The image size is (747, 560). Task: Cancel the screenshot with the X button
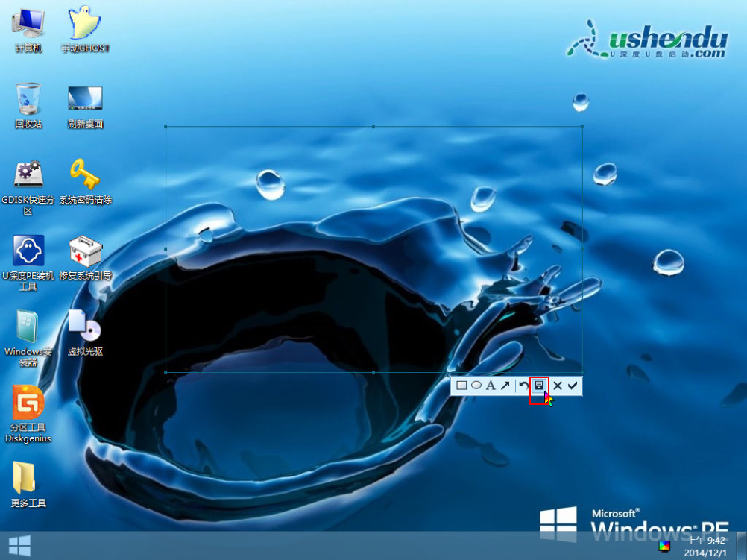coord(558,386)
